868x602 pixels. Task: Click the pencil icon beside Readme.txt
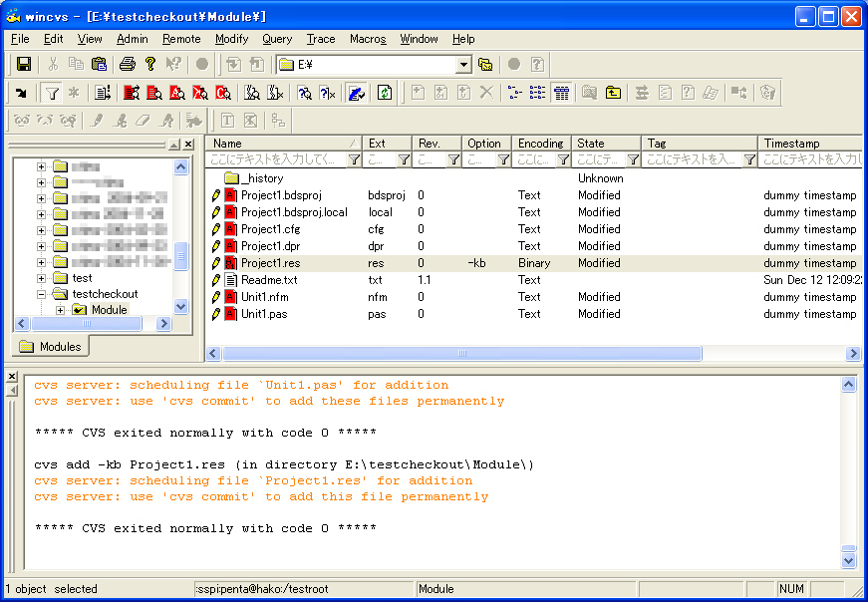point(216,280)
